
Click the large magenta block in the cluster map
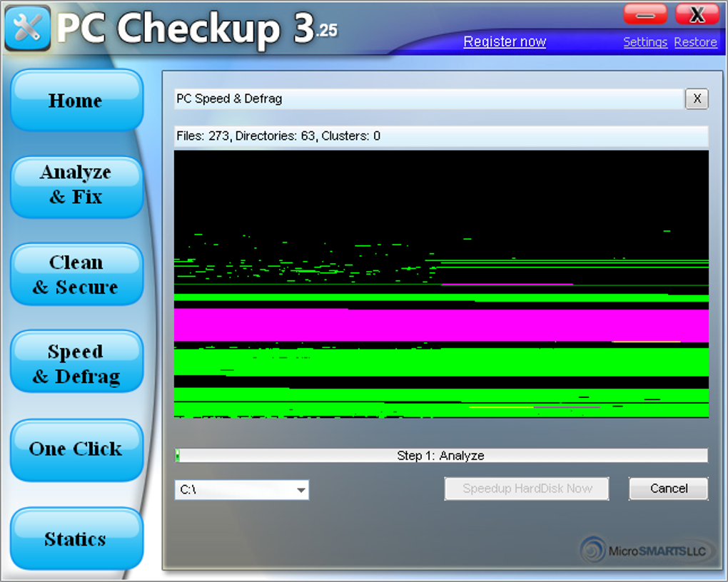tap(441, 325)
